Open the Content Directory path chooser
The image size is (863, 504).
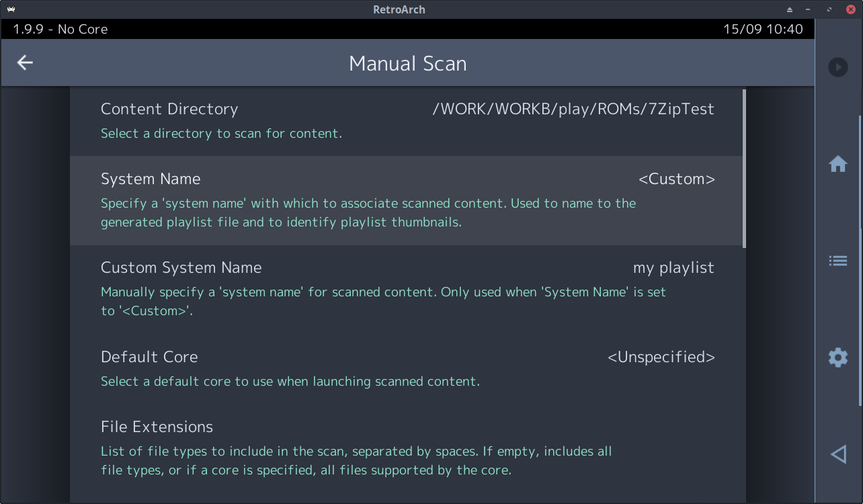[573, 108]
